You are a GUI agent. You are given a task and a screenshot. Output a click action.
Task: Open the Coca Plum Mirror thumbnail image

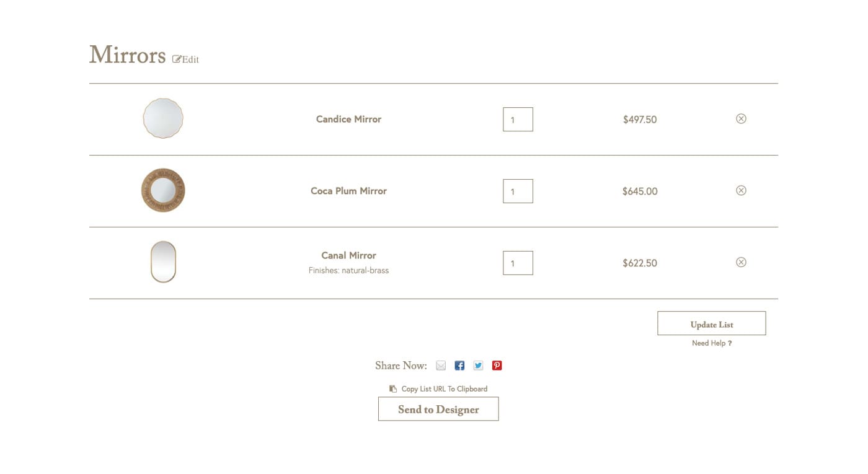163,190
